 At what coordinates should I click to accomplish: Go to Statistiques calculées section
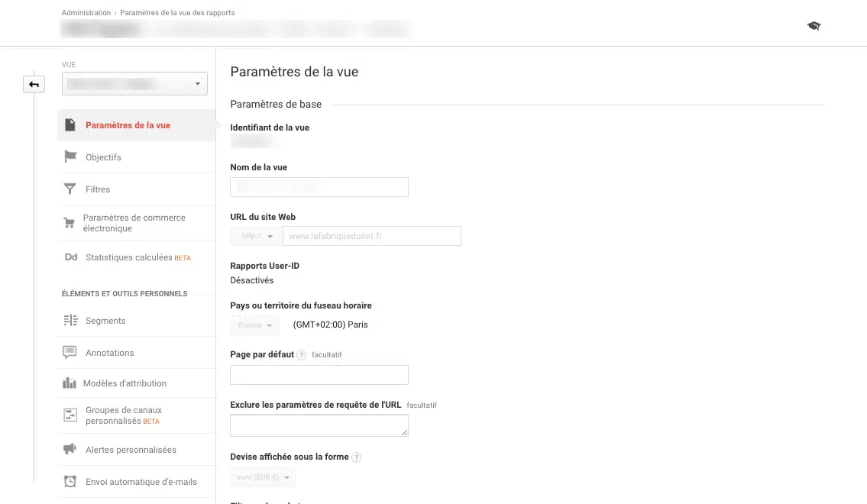pos(130,257)
